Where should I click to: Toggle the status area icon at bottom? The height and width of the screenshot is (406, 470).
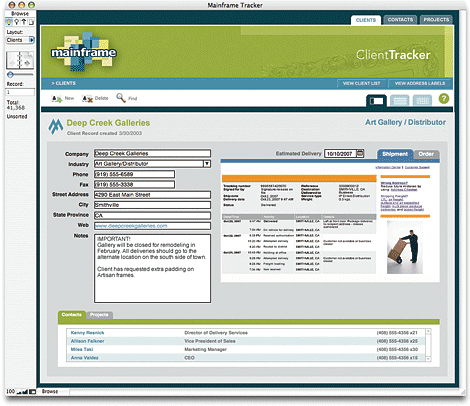click(32, 392)
